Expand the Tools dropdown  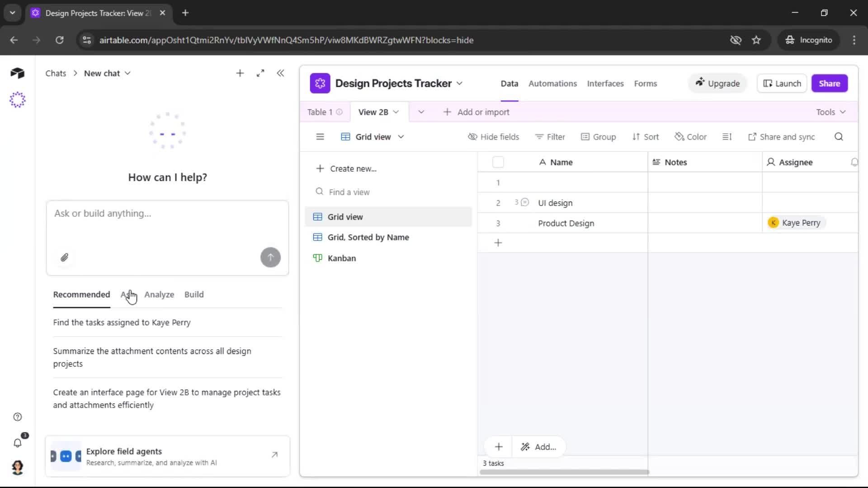point(830,112)
